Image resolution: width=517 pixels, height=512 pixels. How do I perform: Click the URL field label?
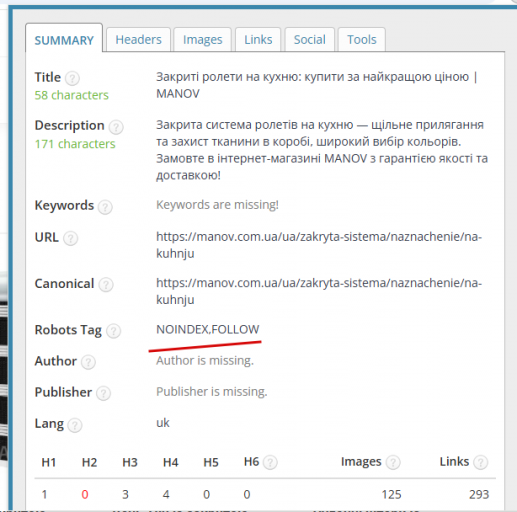(47, 237)
